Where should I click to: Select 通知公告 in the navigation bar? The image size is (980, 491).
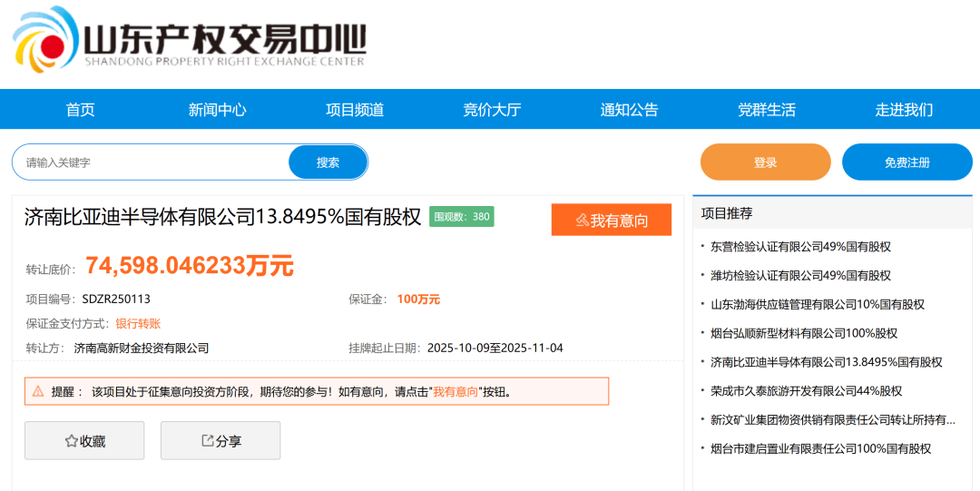coord(630,110)
